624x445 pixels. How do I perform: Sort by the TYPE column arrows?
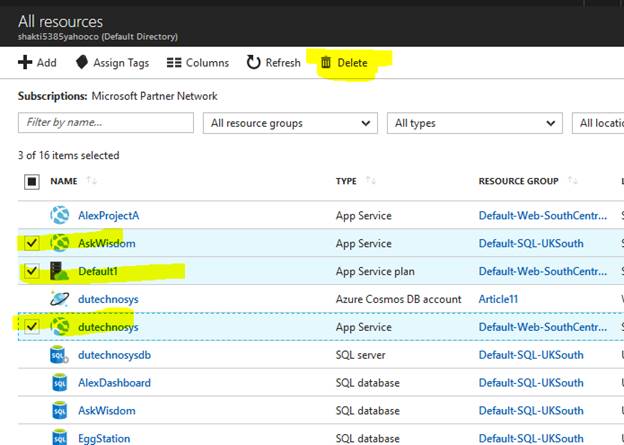[x=370, y=181]
